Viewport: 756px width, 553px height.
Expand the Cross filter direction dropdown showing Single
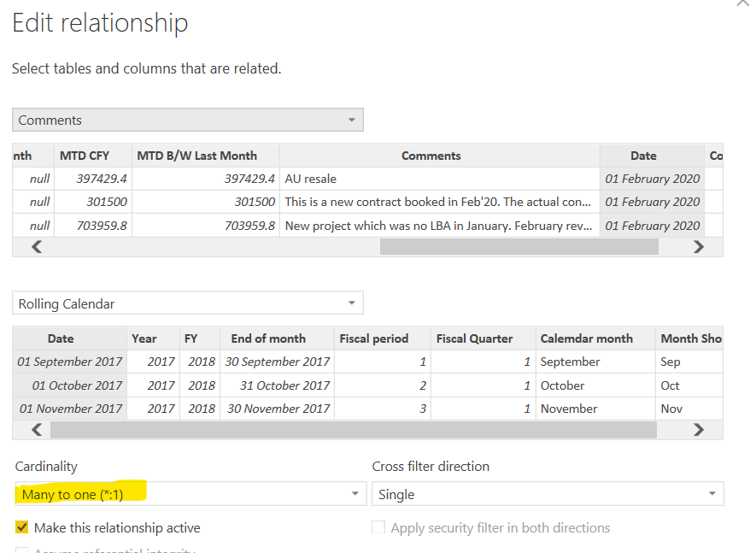pos(548,494)
